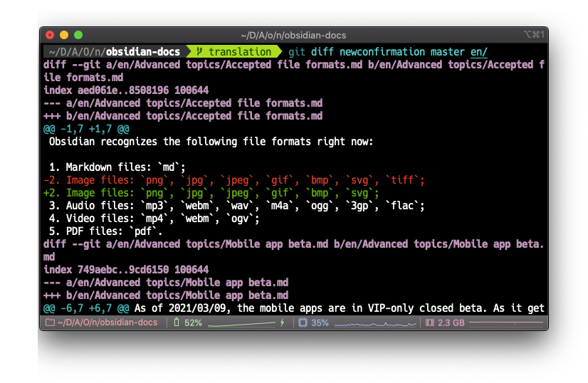This screenshot has width=588, height=383.
Task: Click the ⌥⌘1 shortcut indicator in title bar
Action: (x=534, y=34)
